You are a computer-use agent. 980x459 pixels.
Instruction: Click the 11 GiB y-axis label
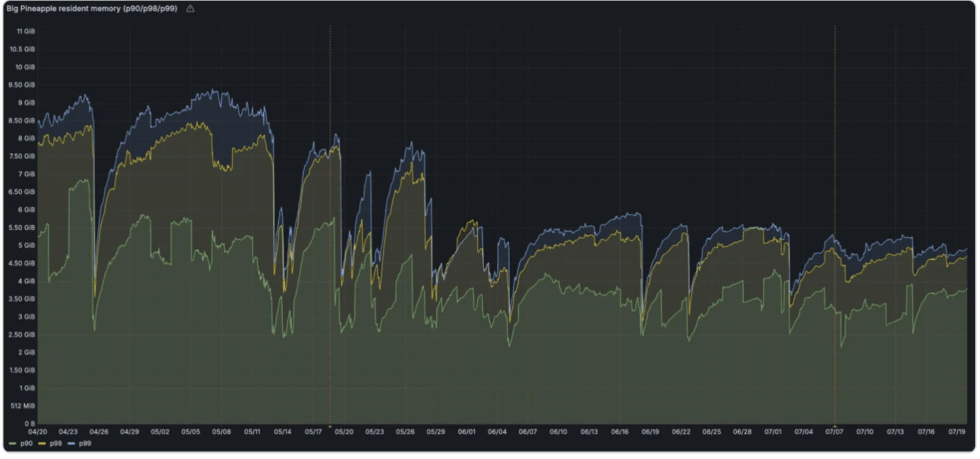(26, 31)
